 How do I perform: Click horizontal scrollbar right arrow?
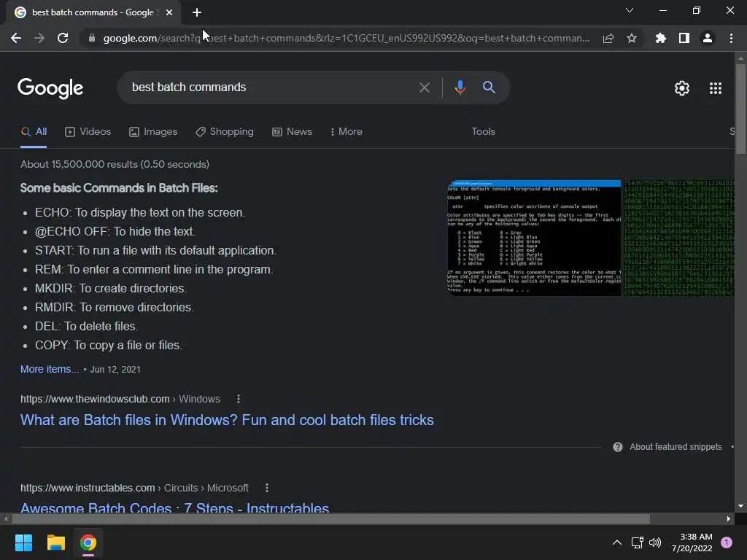pos(729,518)
